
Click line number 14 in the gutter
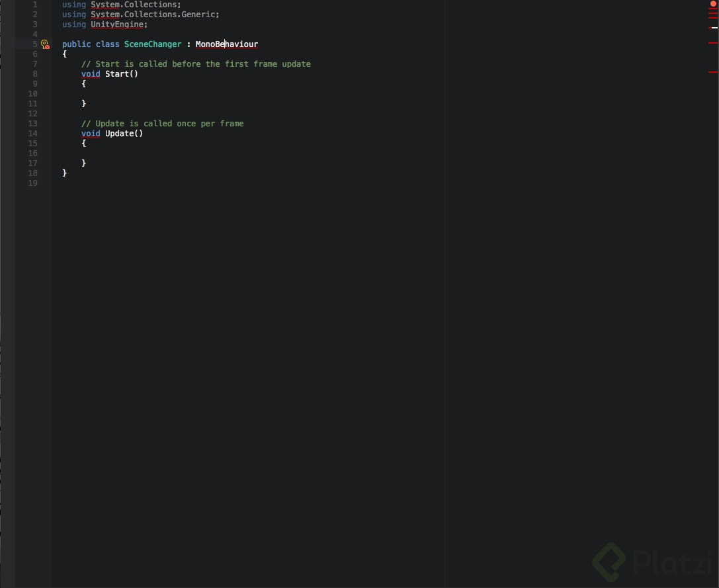[32, 134]
